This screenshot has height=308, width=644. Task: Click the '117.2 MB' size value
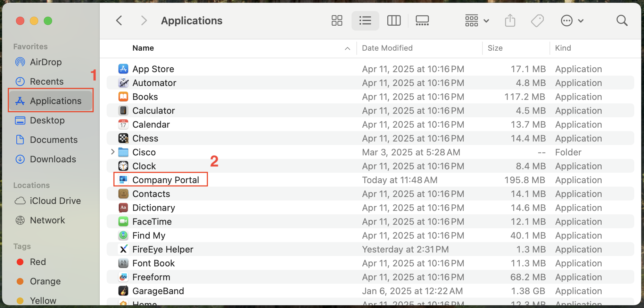click(x=525, y=97)
